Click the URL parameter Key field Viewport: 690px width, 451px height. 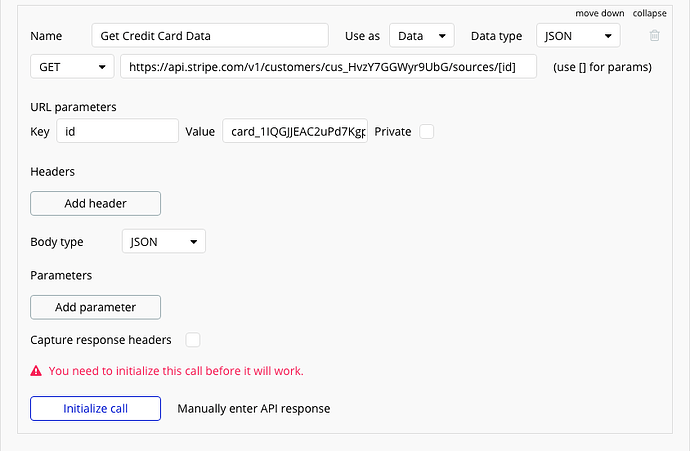117,132
